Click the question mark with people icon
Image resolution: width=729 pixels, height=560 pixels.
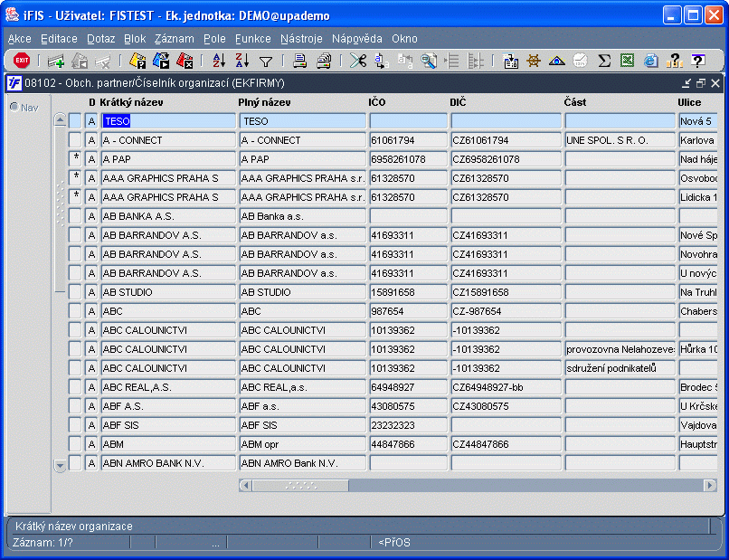pyautogui.click(x=674, y=61)
